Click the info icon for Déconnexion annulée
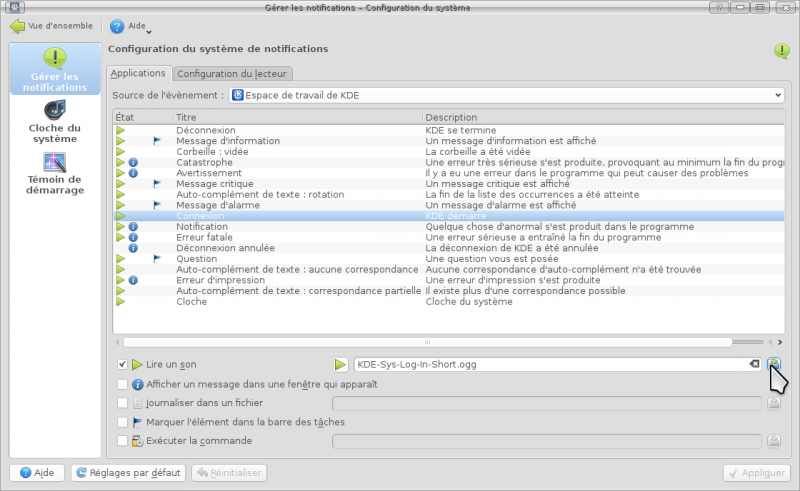Image resolution: width=800 pixels, height=491 pixels. 133,248
